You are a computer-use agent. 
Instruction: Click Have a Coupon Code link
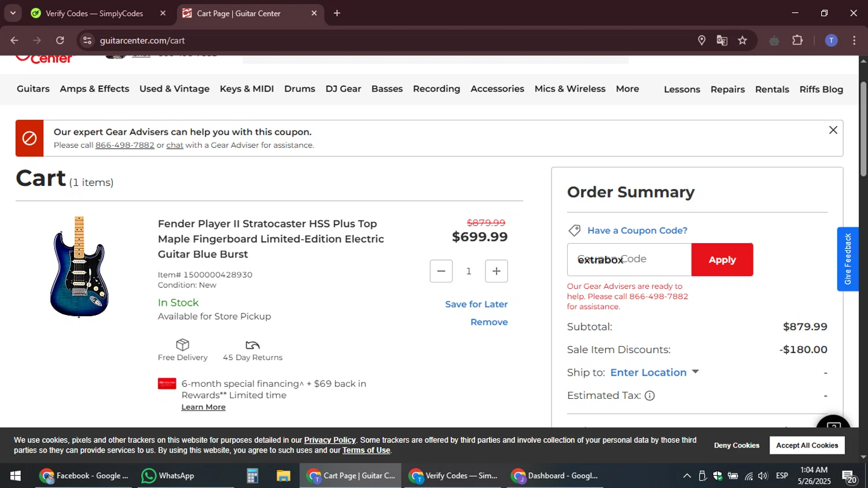click(637, 230)
